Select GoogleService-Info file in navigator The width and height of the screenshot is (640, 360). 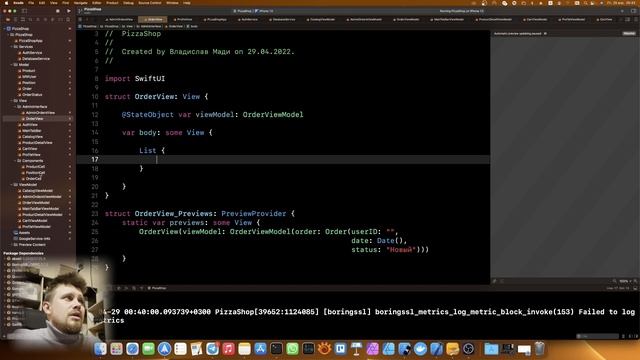point(34,238)
